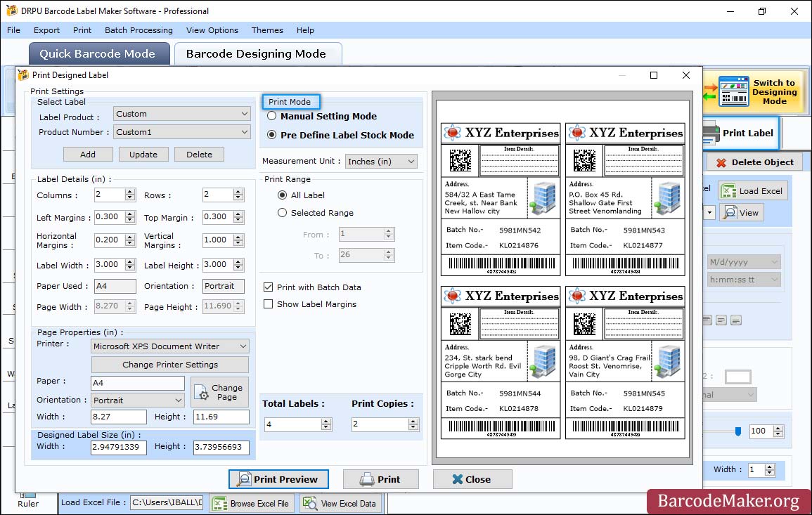The height and width of the screenshot is (515, 812).
Task: Increase the Columns value
Action: click(x=130, y=192)
